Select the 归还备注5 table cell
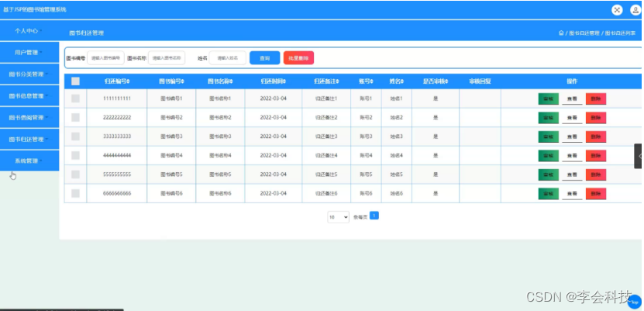This screenshot has width=644, height=311. [x=326, y=175]
